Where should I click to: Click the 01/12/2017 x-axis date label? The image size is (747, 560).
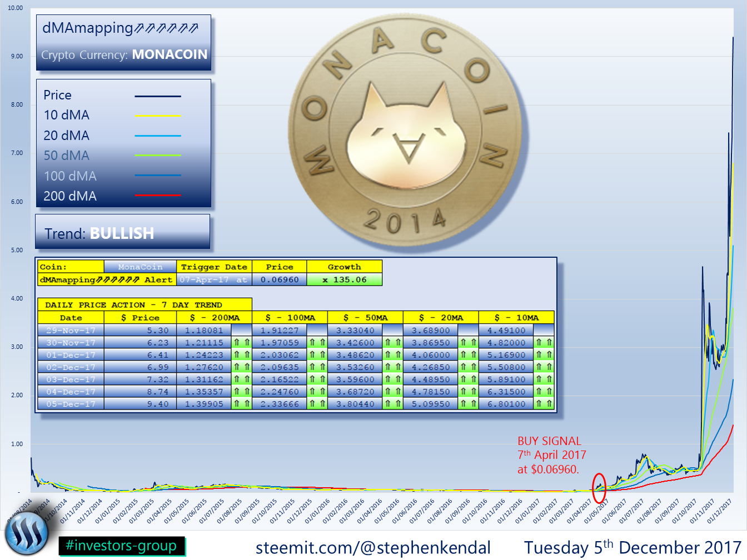pyautogui.click(x=719, y=511)
